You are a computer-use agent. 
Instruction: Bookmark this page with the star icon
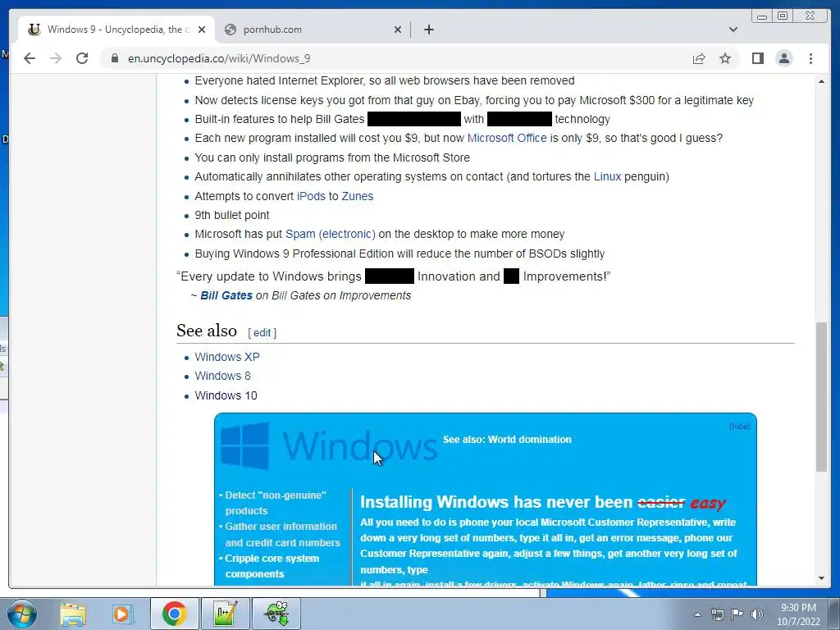[x=725, y=58]
